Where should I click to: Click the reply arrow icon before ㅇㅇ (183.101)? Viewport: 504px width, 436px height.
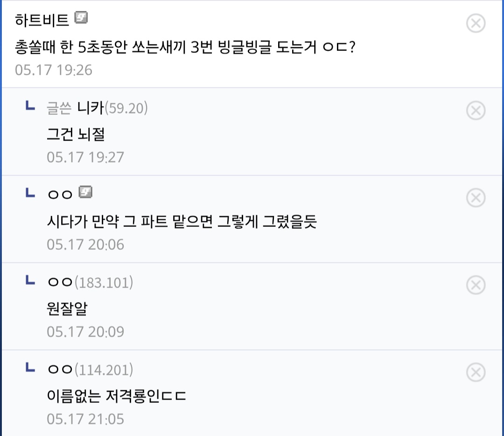click(x=30, y=280)
